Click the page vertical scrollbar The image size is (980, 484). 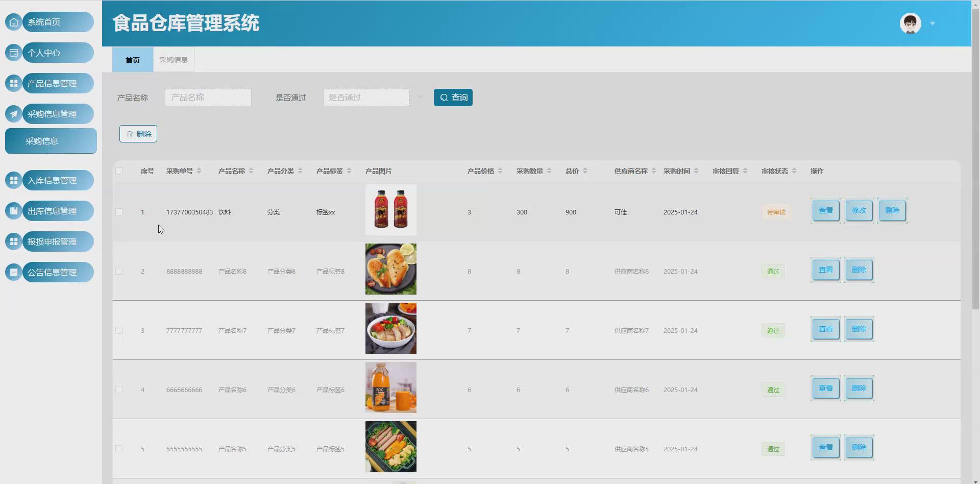(975, 158)
